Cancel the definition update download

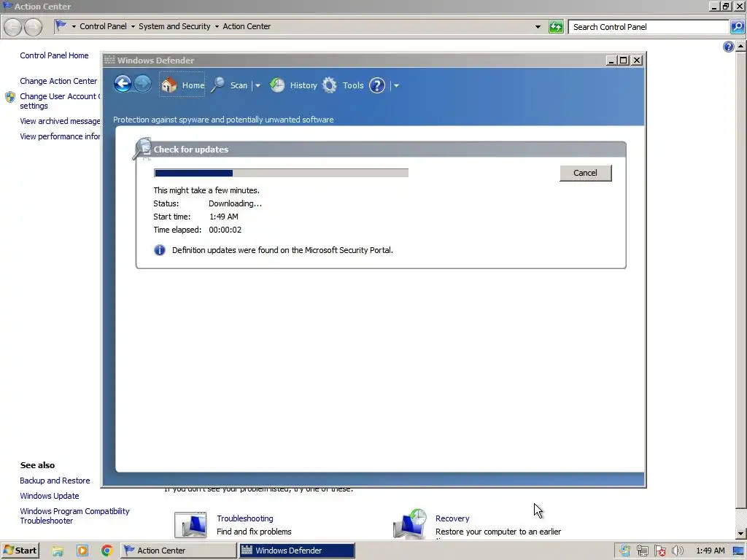pos(585,173)
